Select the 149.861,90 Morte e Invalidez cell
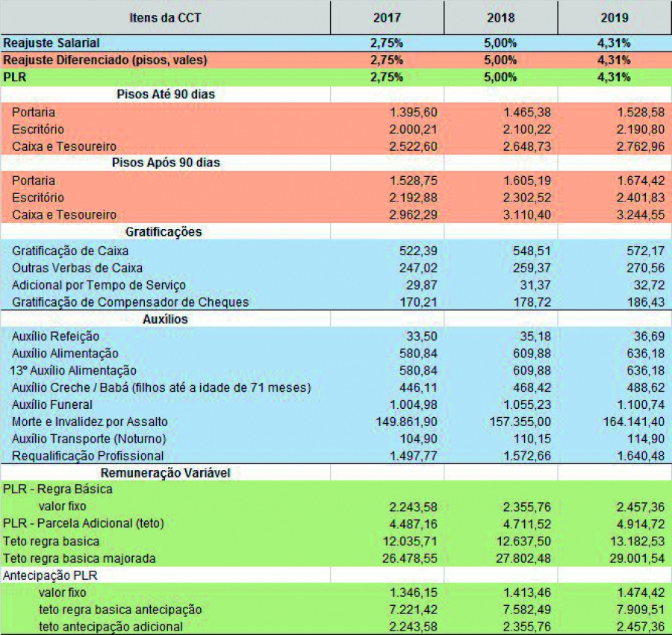The width and height of the screenshot is (672, 635). pyautogui.click(x=406, y=422)
